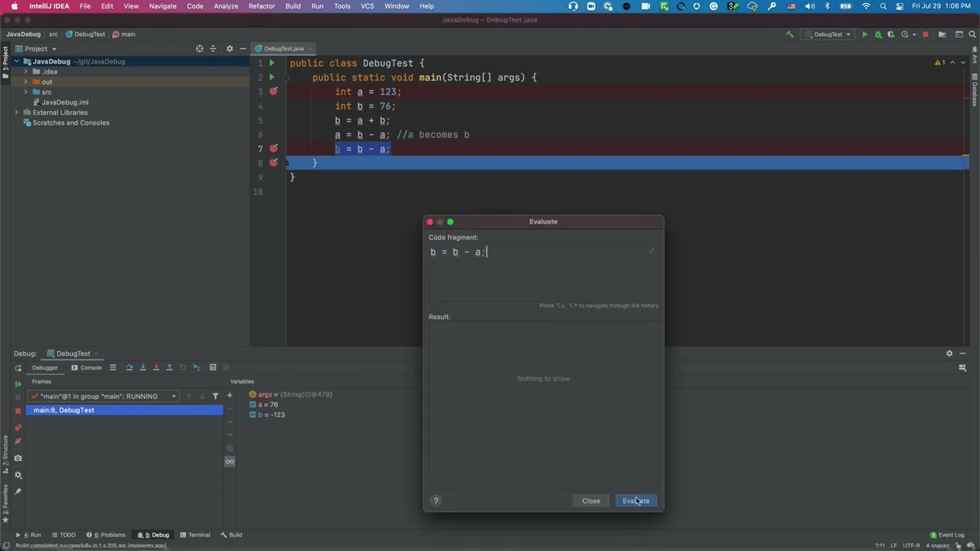Viewport: 980px width, 551px height.
Task: Open the VCS menu
Action: coord(367,6)
